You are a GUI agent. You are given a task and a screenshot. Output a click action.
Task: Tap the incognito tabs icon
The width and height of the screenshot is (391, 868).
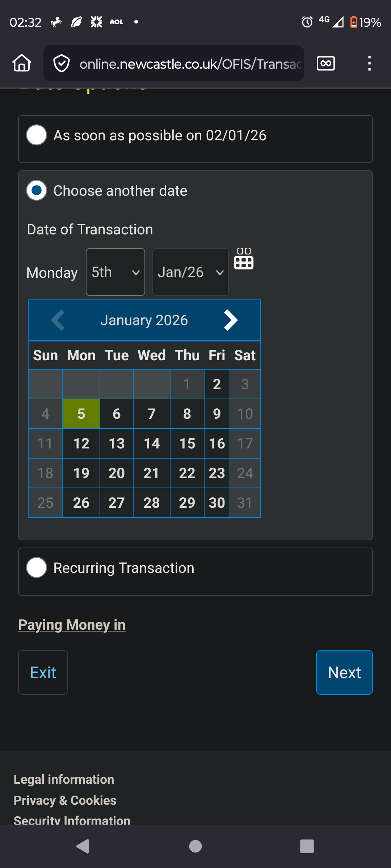(x=326, y=63)
